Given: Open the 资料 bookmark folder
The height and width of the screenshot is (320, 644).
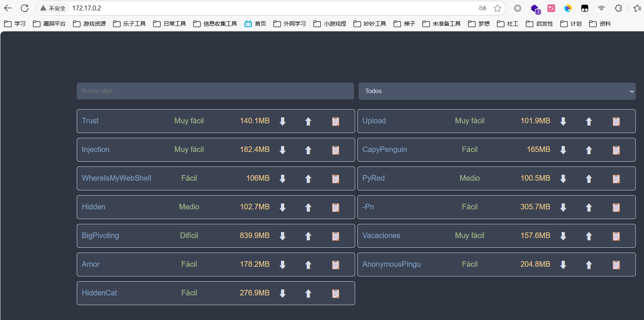Looking at the screenshot, I should [x=600, y=24].
